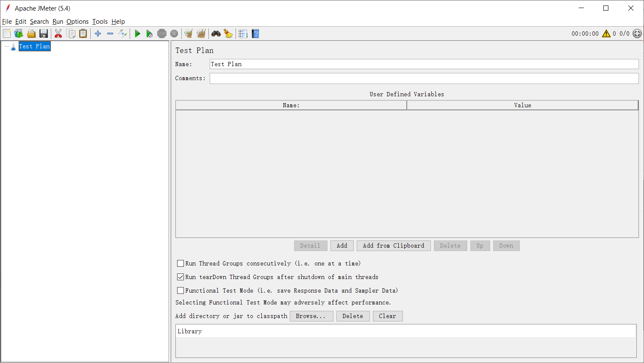Maximize the Apache JMeter window
644x363 pixels.
[606, 8]
